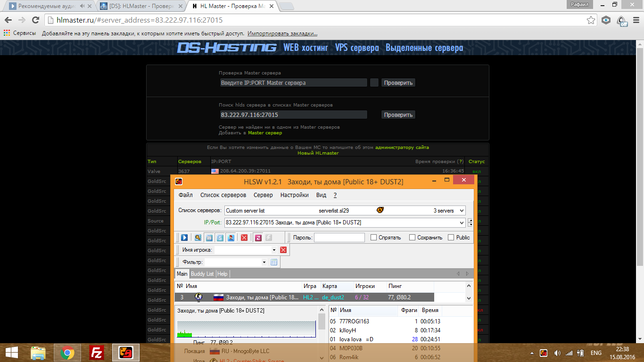The image size is (644, 362).
Task: Click the IP/Port stepper arrows
Action: 470,222
